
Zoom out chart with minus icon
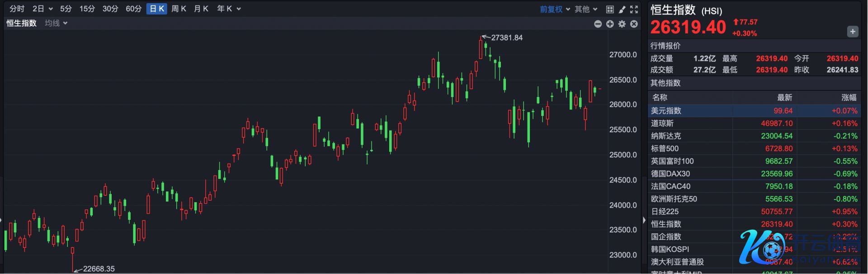click(x=598, y=24)
